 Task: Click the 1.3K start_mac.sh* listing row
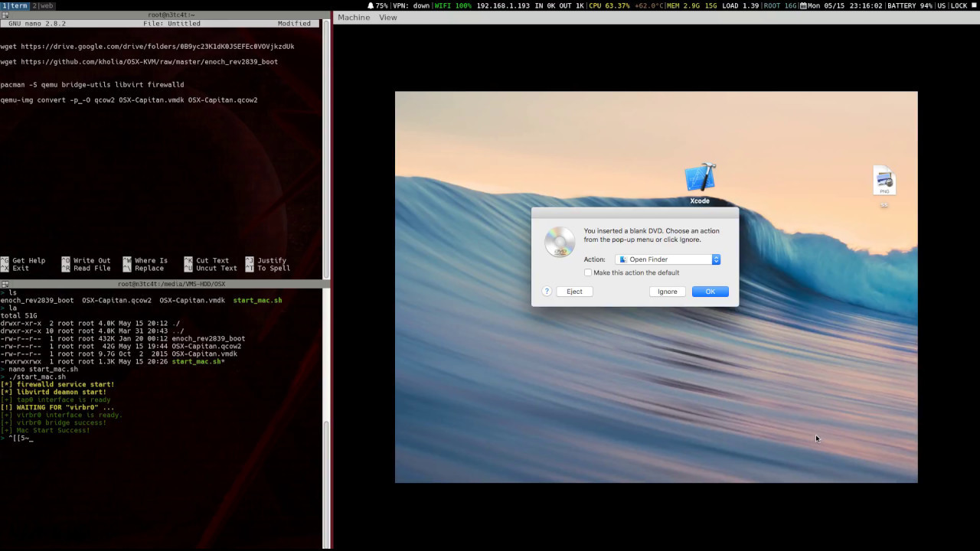(x=113, y=361)
